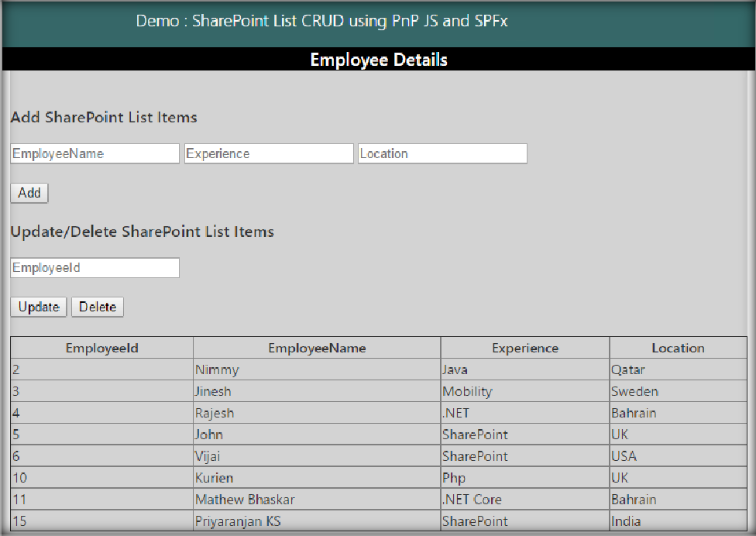756x536 pixels.
Task: Select the Php experience cell
Action: (525, 478)
